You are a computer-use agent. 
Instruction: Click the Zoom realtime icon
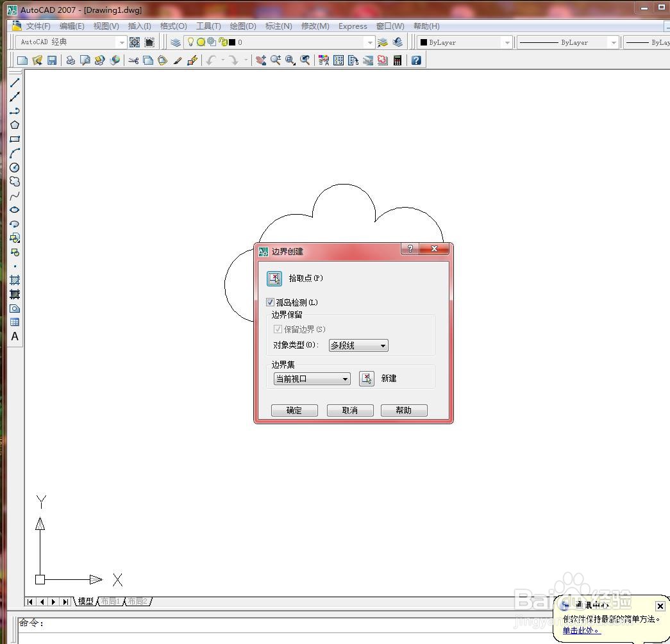(276, 60)
